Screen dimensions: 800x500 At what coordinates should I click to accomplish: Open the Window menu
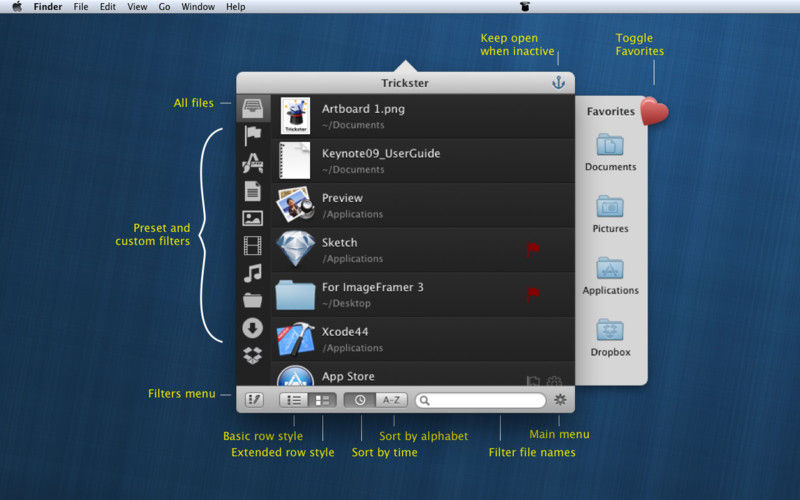[198, 7]
